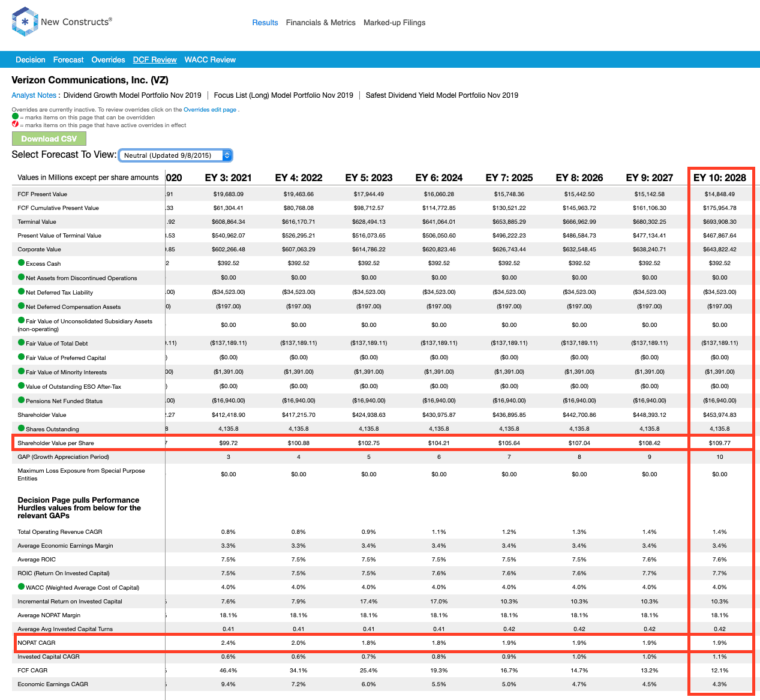
Task: Open the WACC Review page
Action: [210, 60]
